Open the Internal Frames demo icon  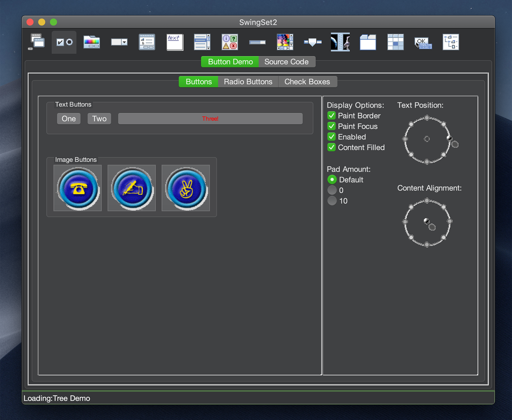(37, 42)
